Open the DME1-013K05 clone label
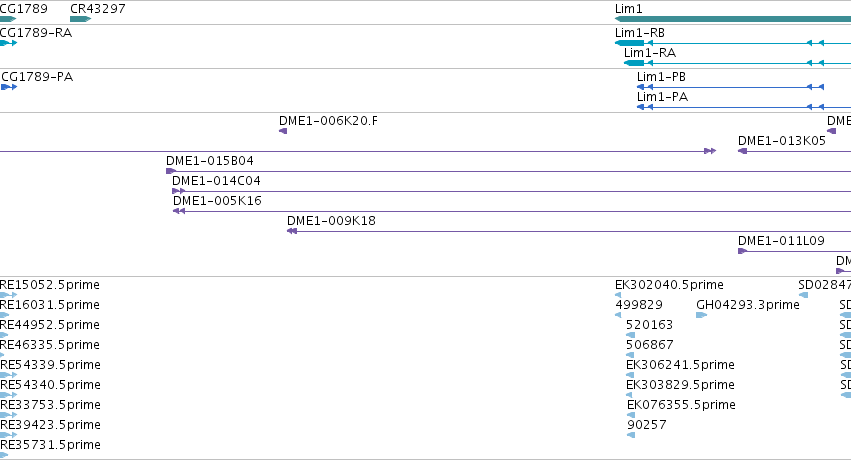 point(782,140)
